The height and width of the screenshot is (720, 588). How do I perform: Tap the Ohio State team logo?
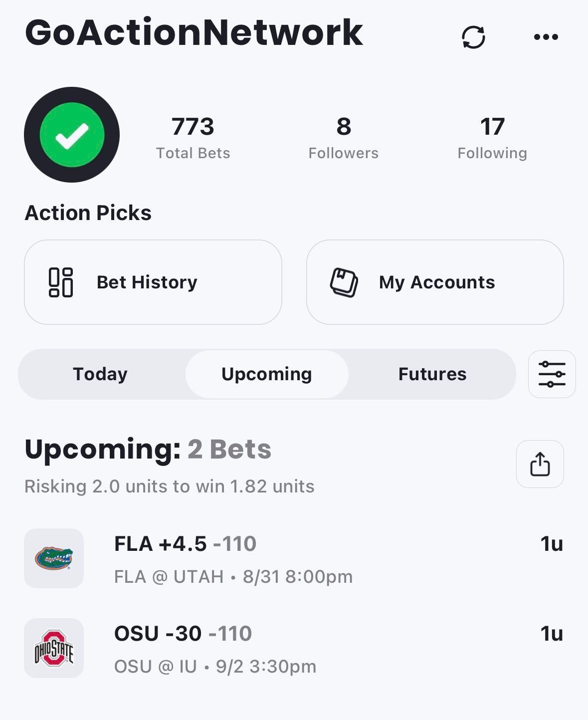[x=54, y=648]
